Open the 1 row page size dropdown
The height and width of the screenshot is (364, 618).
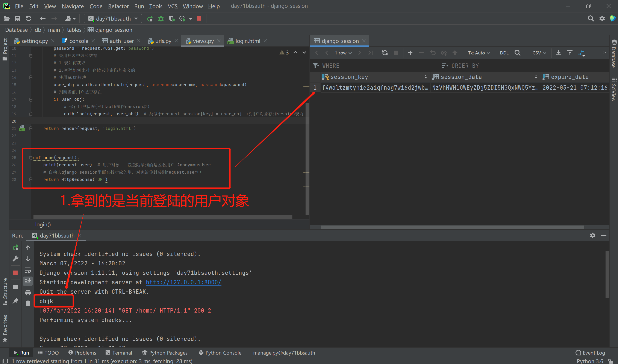(x=343, y=53)
